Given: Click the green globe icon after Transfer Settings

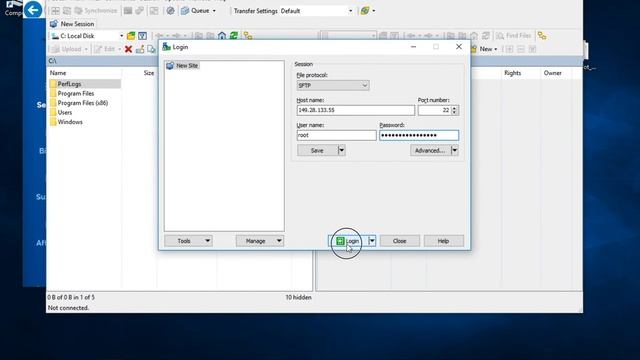Looking at the screenshot, I should tap(364, 11).
